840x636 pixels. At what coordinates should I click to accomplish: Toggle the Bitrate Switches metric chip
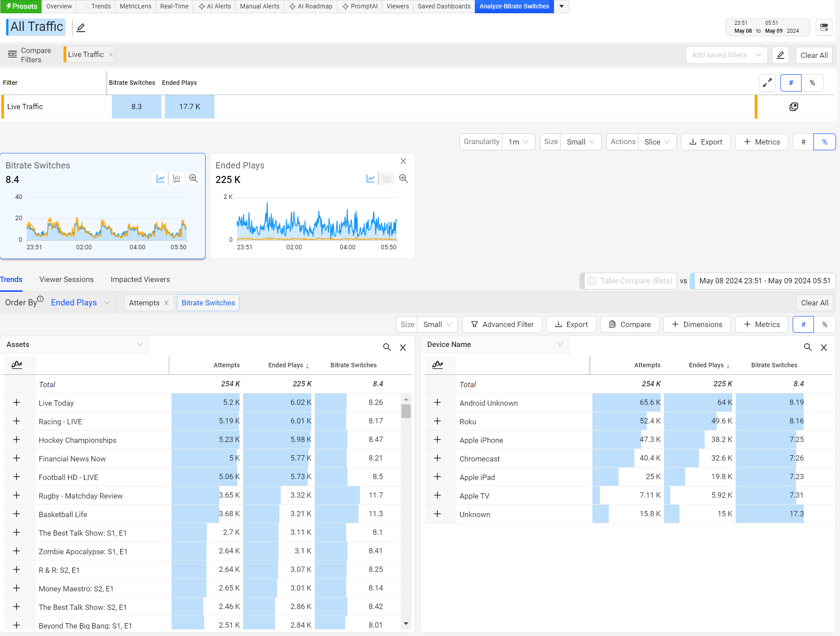[x=208, y=303]
